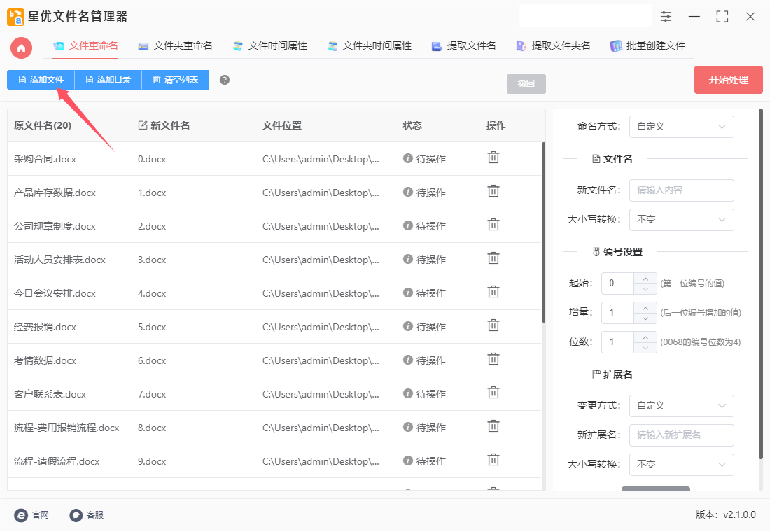Click the 添加目录 button

click(108, 80)
